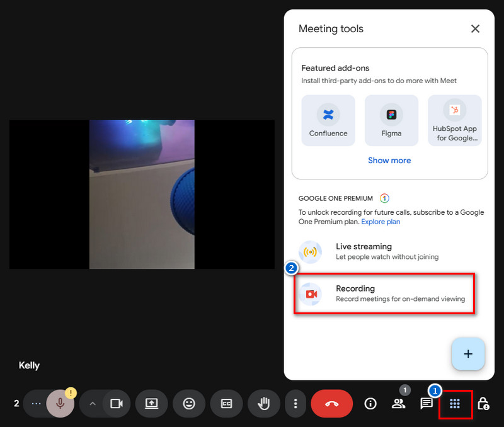Open the Live streaming option
The height and width of the screenshot is (427, 504).
(389, 251)
